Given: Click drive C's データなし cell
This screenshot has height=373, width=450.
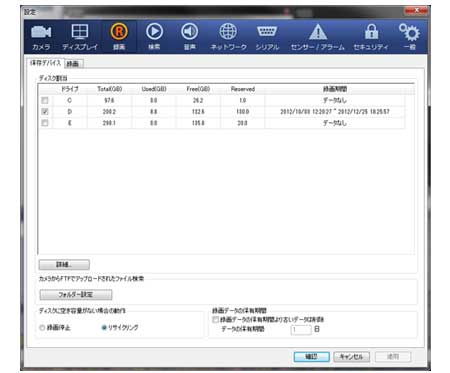Looking at the screenshot, I should [x=335, y=100].
